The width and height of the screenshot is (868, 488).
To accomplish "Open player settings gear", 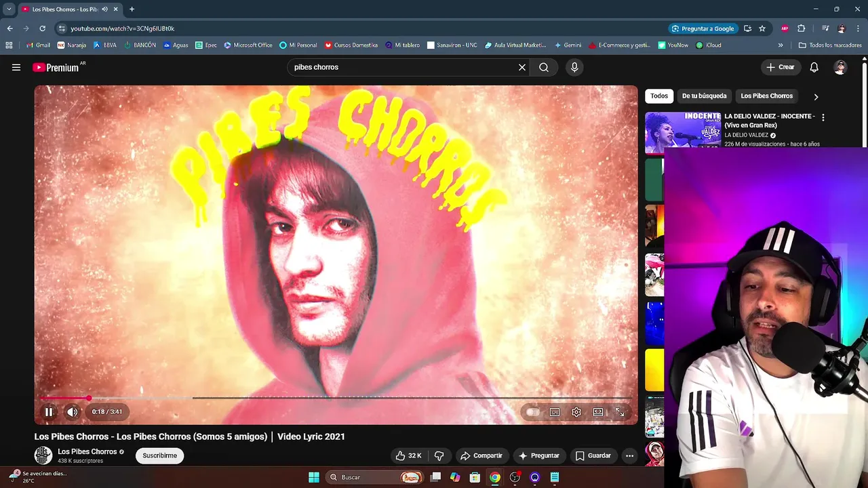I will [x=576, y=412].
